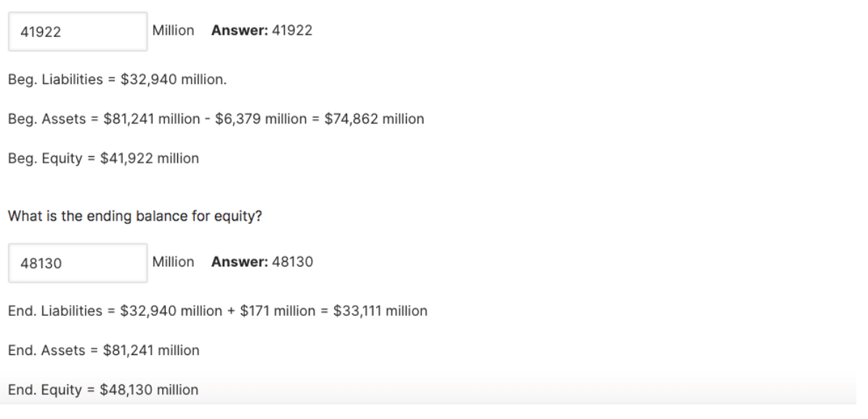Click the "Answer: 41922" text
The height and width of the screenshot is (419, 868).
(x=261, y=30)
